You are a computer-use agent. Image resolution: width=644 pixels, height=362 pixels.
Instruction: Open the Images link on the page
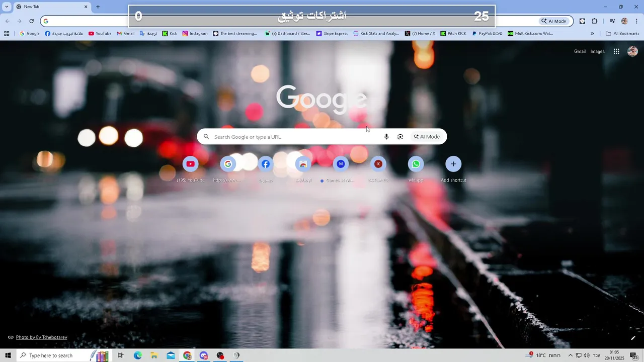point(598,51)
